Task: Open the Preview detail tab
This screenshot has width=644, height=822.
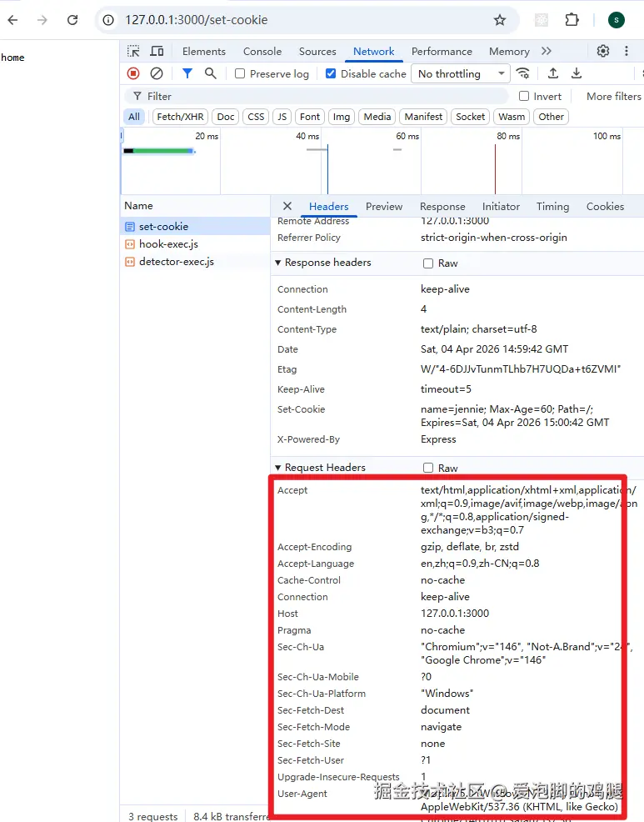Action: pyautogui.click(x=384, y=207)
